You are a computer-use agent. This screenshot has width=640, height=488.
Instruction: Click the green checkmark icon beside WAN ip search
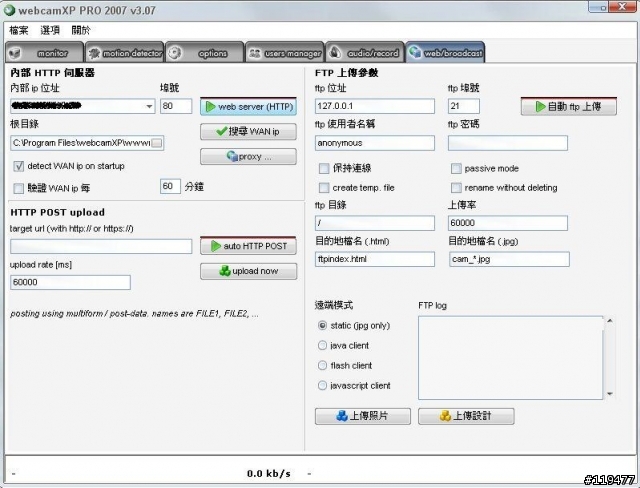pyautogui.click(x=222, y=131)
